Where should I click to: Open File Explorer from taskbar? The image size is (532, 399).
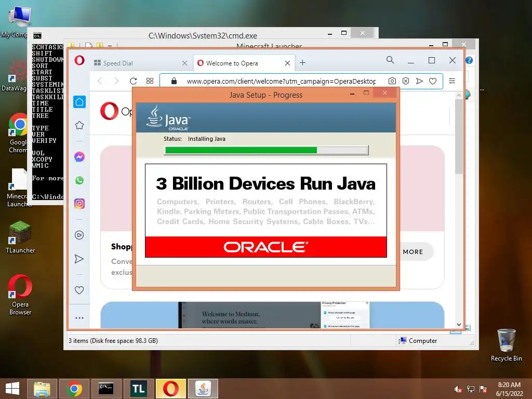[x=42, y=389]
